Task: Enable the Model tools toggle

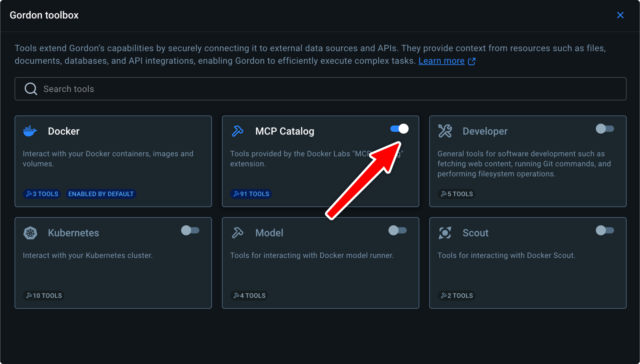Action: (x=397, y=230)
